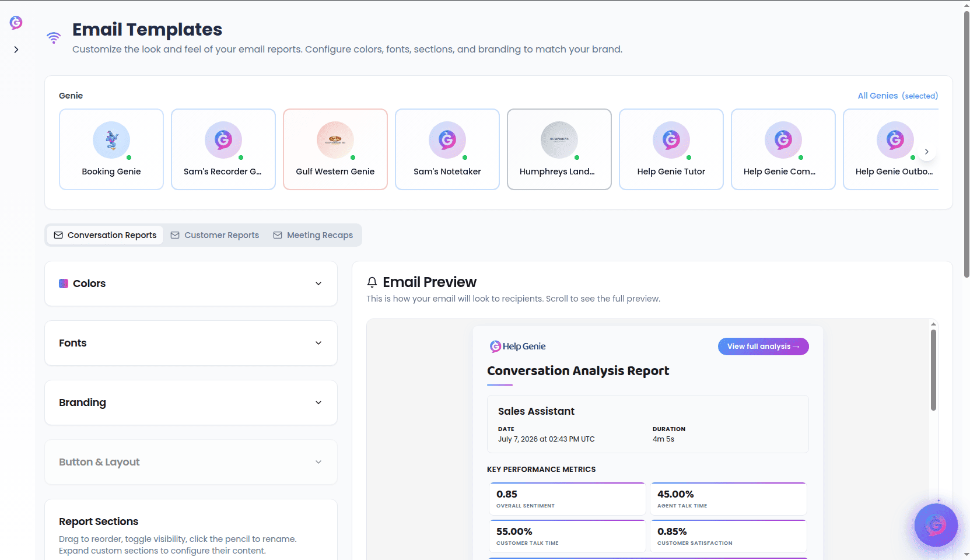Click the Sam's Notetaker label
The height and width of the screenshot is (560, 970).
pos(447,171)
